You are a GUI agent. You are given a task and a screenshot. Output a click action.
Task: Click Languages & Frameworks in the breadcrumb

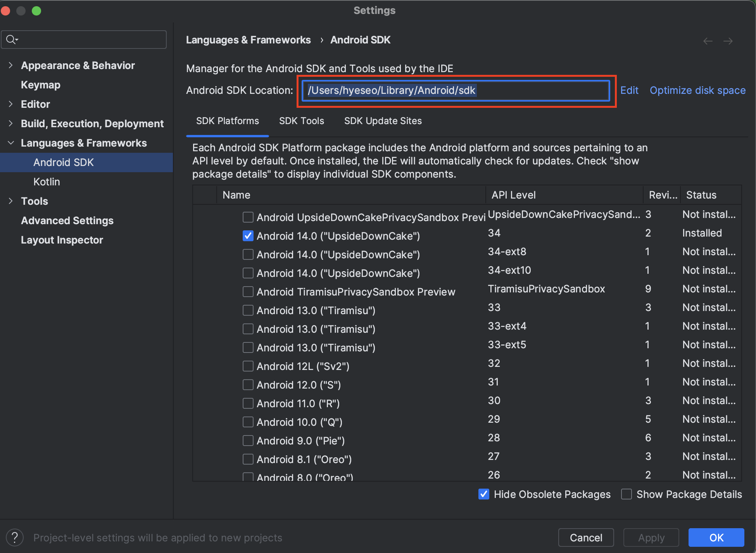point(249,40)
